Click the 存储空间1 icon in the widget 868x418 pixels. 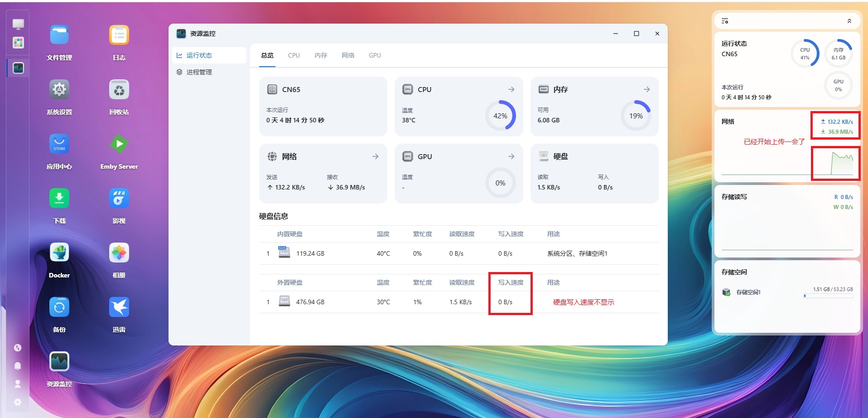(x=726, y=292)
